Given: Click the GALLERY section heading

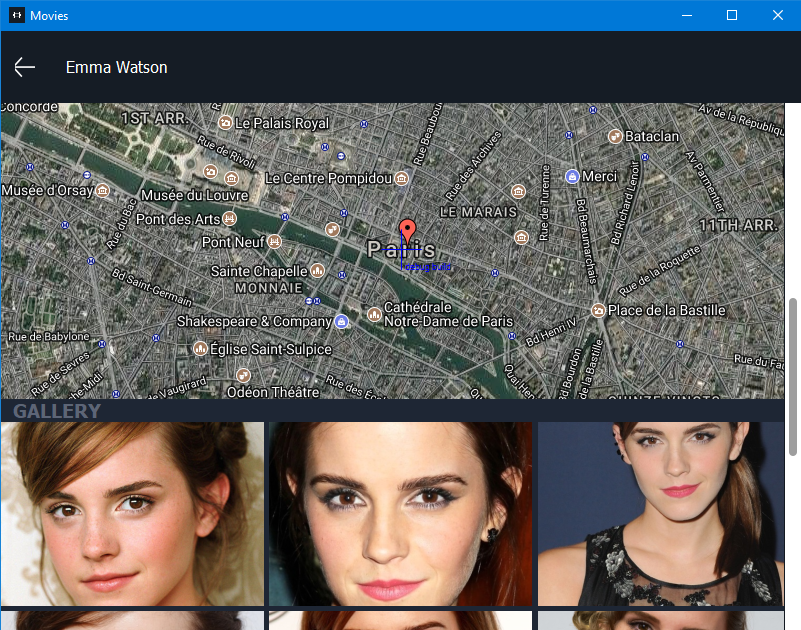Looking at the screenshot, I should pyautogui.click(x=57, y=411).
